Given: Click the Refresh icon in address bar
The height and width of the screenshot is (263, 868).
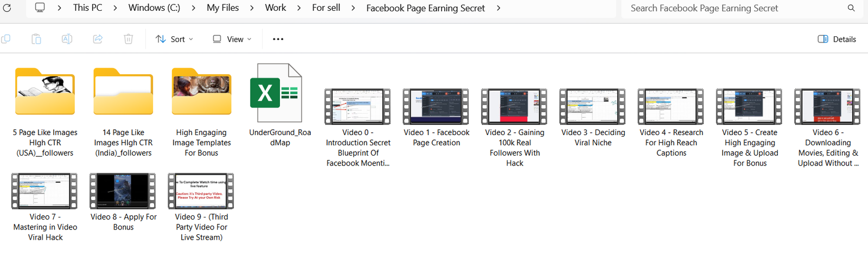Looking at the screenshot, I should click(7, 8).
